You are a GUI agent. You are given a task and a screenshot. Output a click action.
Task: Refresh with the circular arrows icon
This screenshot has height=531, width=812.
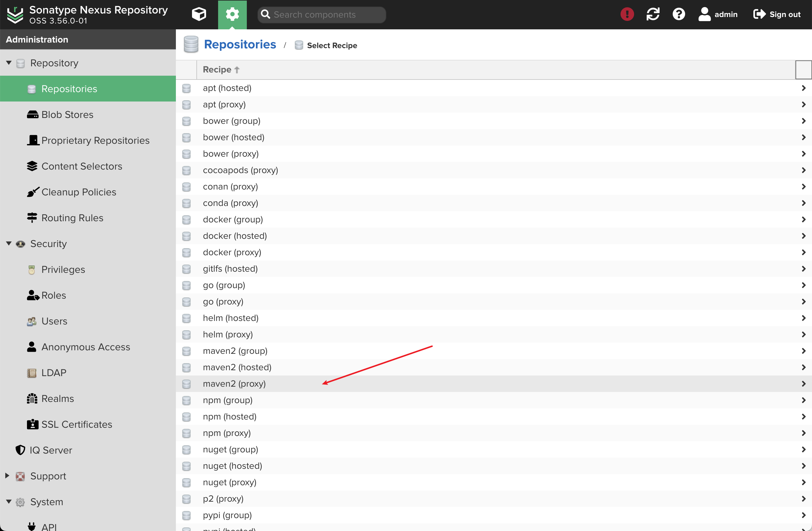coord(653,14)
